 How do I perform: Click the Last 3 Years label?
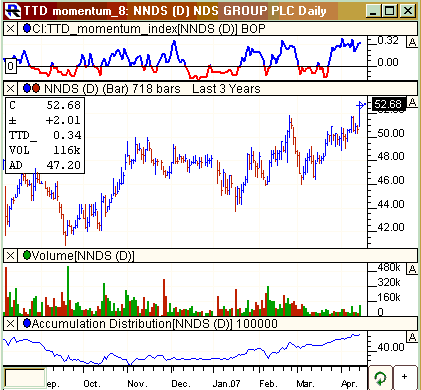point(226,89)
